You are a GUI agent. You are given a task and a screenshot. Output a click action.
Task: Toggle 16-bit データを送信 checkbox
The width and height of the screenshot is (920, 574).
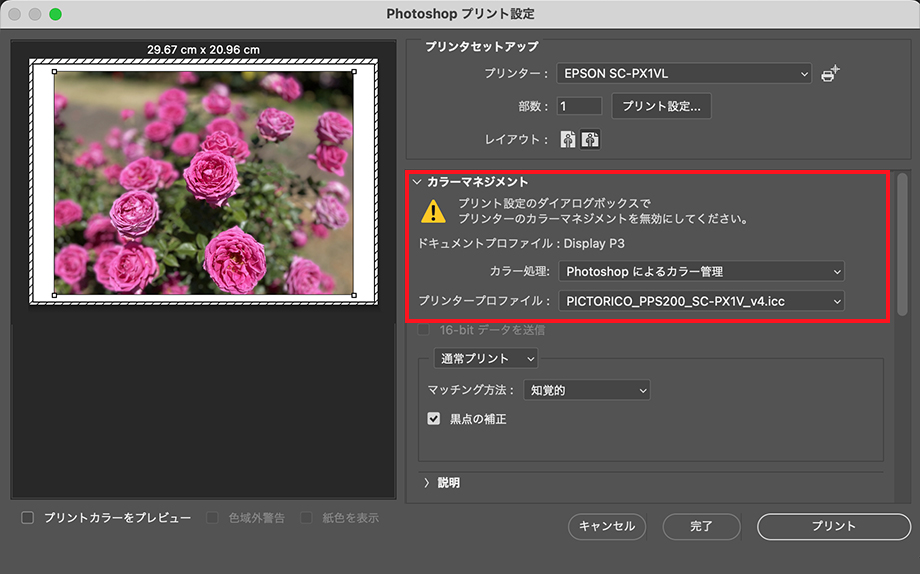click(x=424, y=330)
